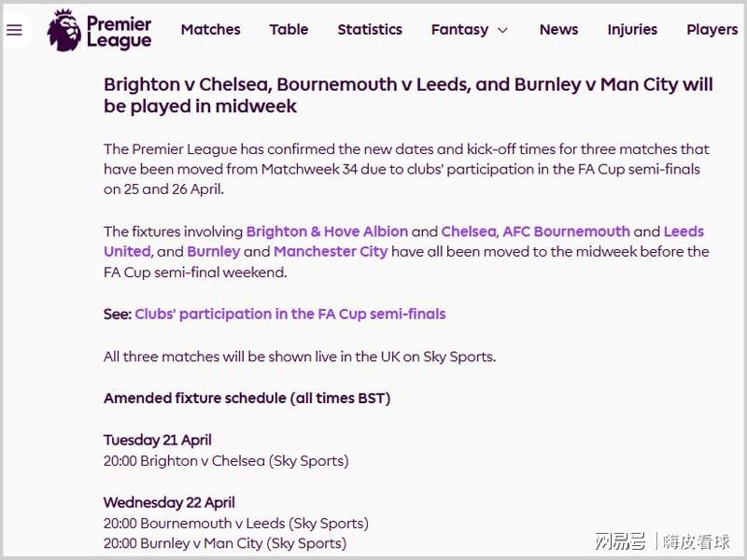Click the Bournemouth v Leeds fixture line

(236, 524)
